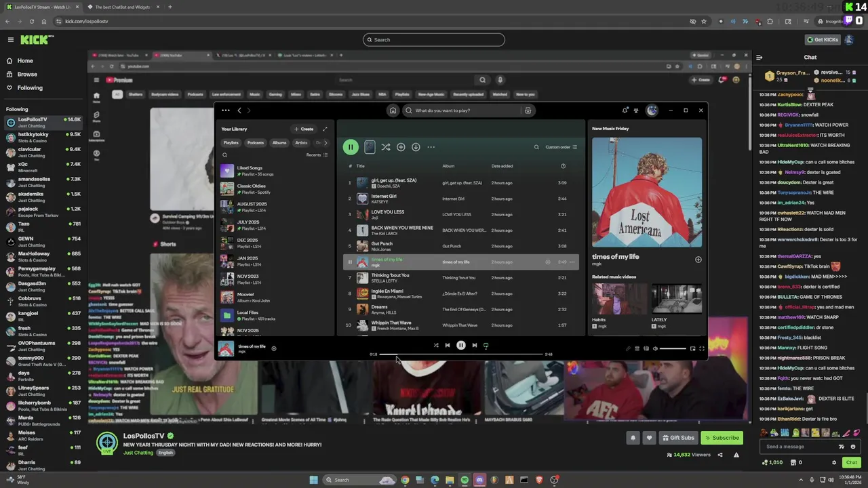
Task: Select Albums filter chip
Action: click(x=279, y=142)
